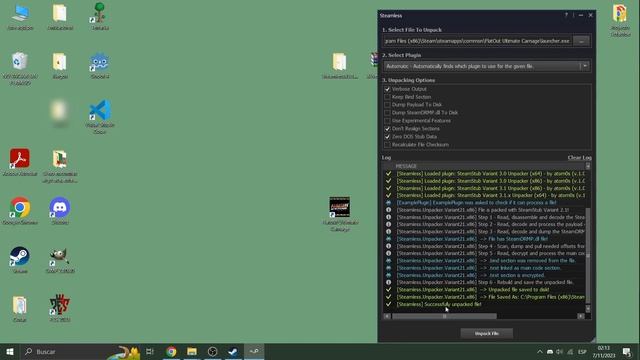Select the This PC desktop icon
This screenshot has height=360, width=640.
pos(20,16)
